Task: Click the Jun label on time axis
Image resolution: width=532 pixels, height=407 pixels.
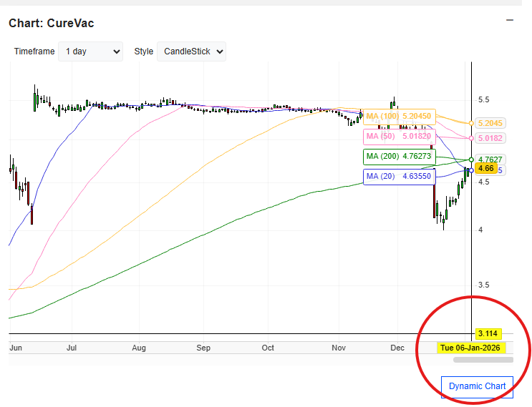Action: coord(16,348)
